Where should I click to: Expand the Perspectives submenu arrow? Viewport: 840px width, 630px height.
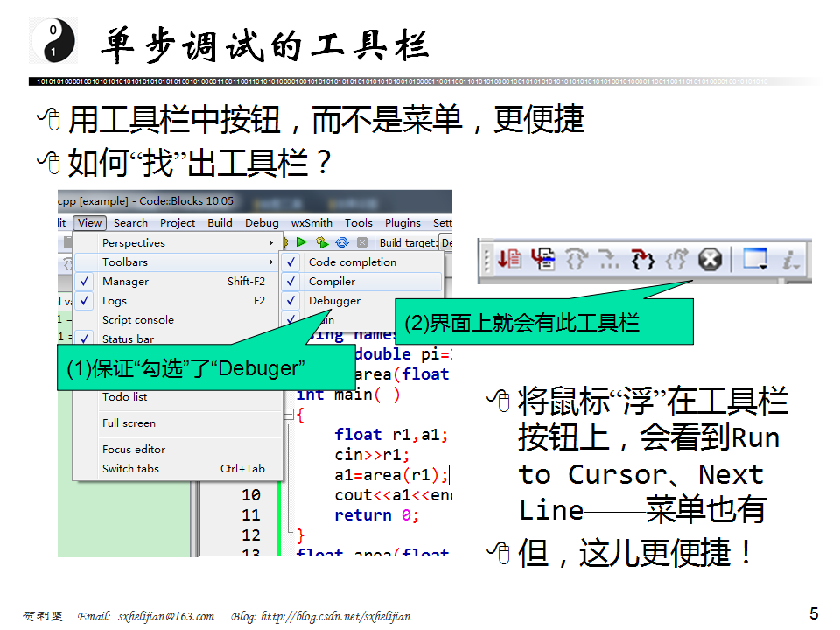[x=271, y=242]
